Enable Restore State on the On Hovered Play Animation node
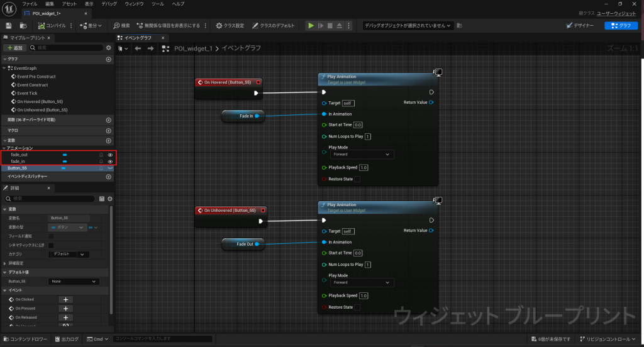644x347 pixels. (x=357, y=179)
